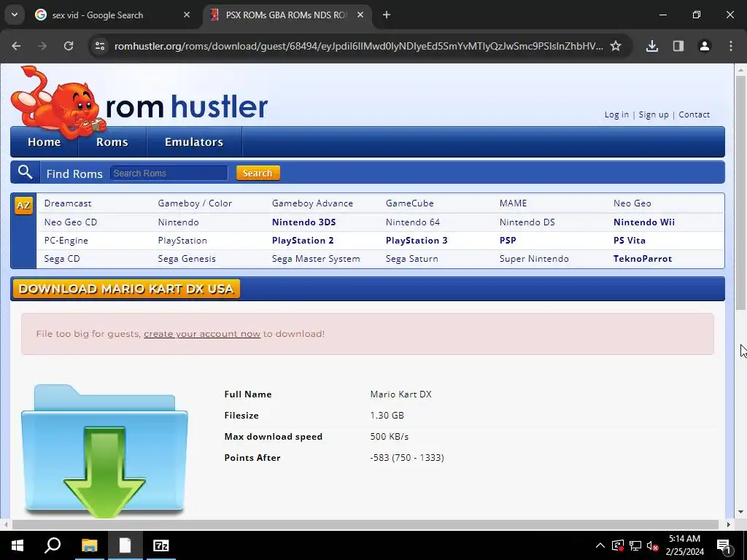Open Chrome three-dot menu
747x560 pixels.
(731, 46)
